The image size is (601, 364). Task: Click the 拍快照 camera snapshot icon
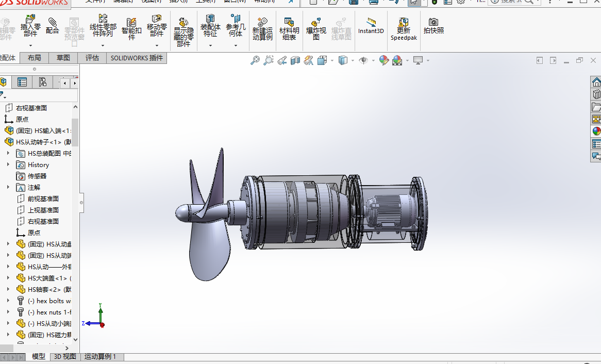[x=433, y=26]
